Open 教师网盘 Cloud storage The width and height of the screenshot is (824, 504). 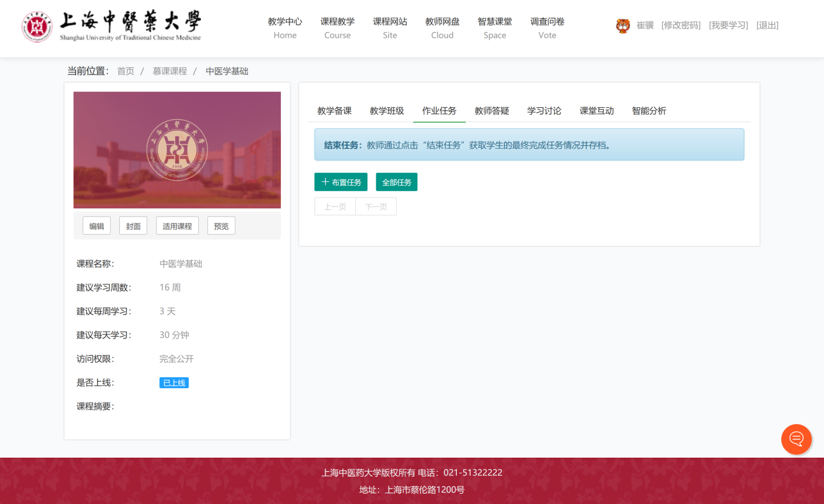coord(443,28)
